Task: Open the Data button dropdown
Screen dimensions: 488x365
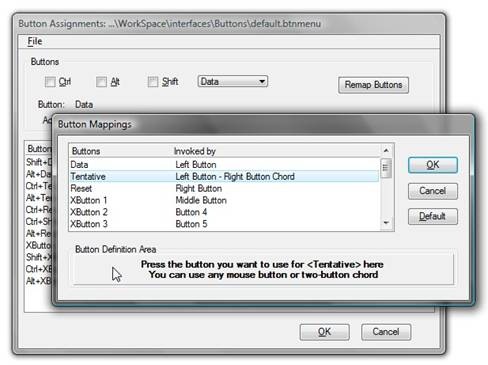Action: [x=233, y=81]
